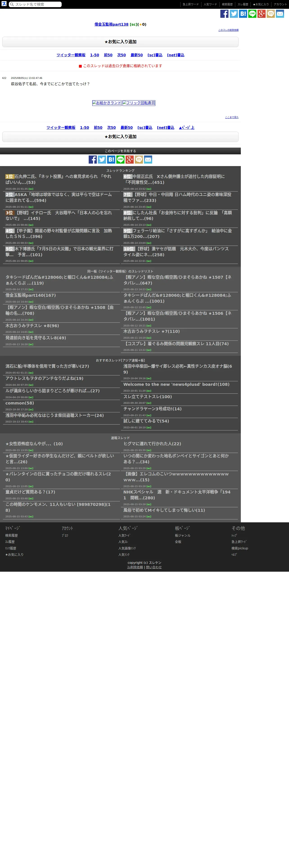Open 人気ワード in top menu

210,4
